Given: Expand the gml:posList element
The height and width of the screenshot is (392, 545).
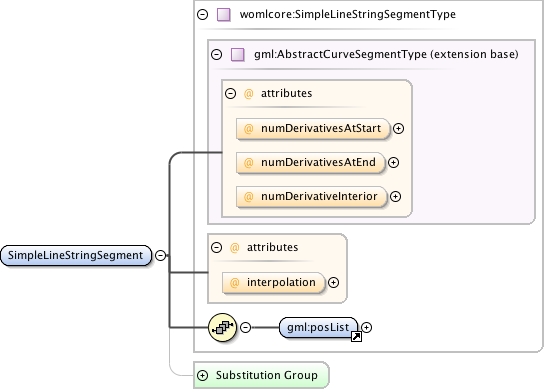Looking at the screenshot, I should click(366, 327).
